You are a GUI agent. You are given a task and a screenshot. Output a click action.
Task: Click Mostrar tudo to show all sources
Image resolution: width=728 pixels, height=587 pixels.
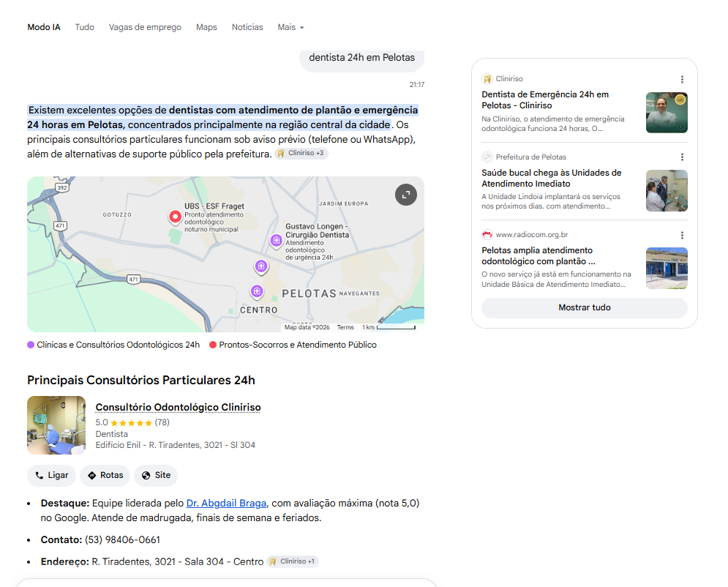584,307
